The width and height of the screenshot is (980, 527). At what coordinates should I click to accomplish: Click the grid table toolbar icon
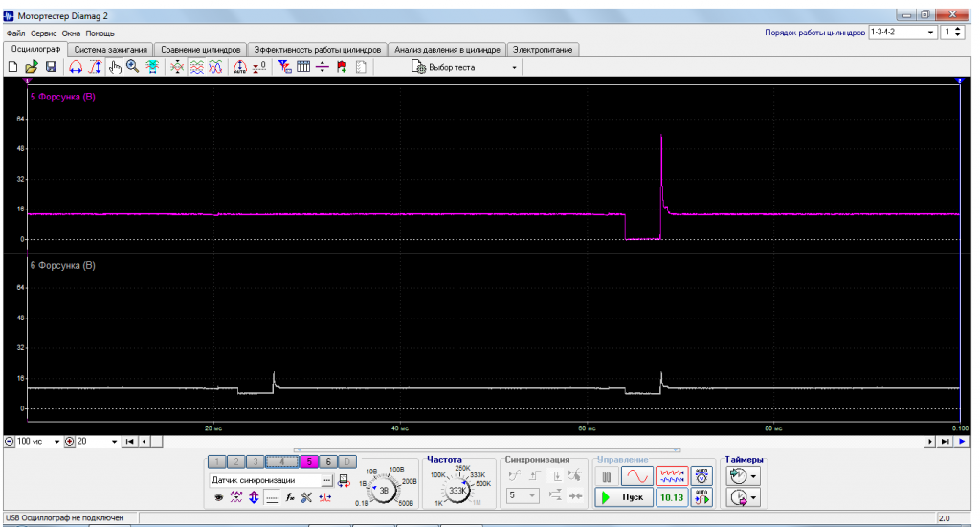303,67
